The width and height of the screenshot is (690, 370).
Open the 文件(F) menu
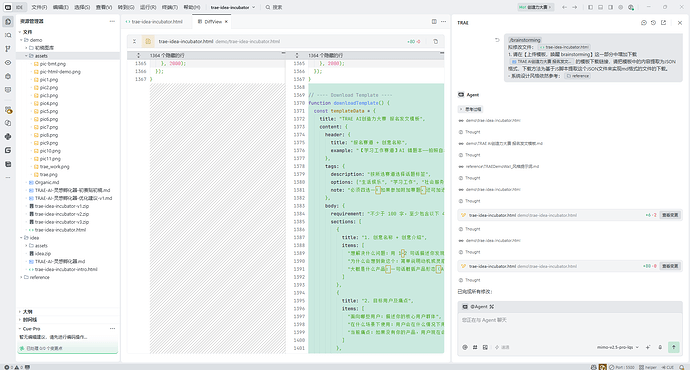[x=39, y=7]
